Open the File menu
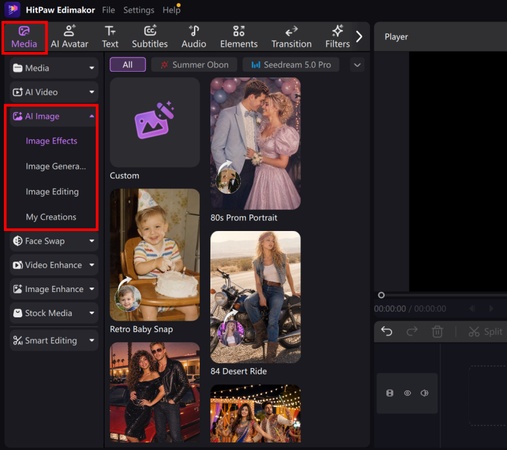 [108, 10]
